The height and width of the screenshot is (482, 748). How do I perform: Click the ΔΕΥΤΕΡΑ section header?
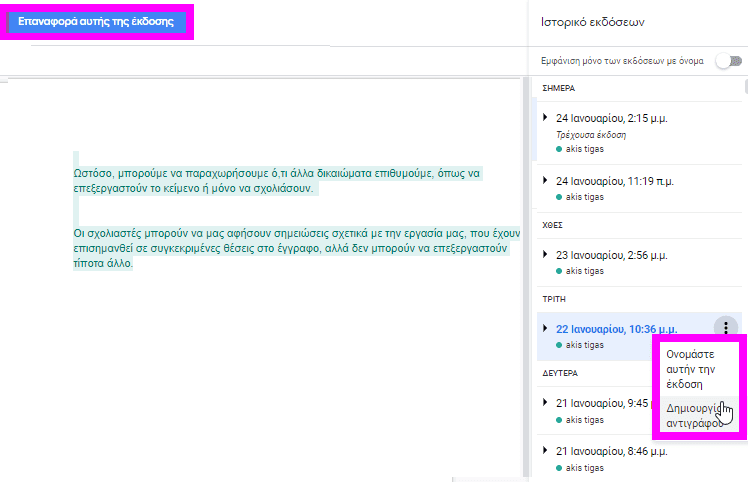560,373
